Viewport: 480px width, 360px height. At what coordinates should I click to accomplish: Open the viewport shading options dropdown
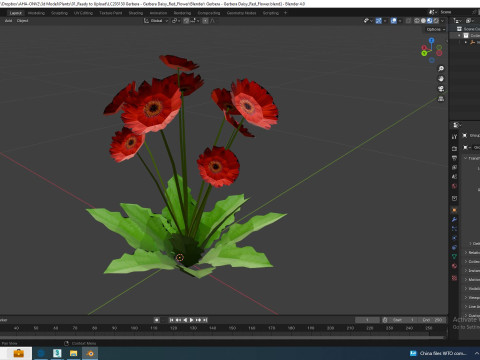[x=442, y=21]
